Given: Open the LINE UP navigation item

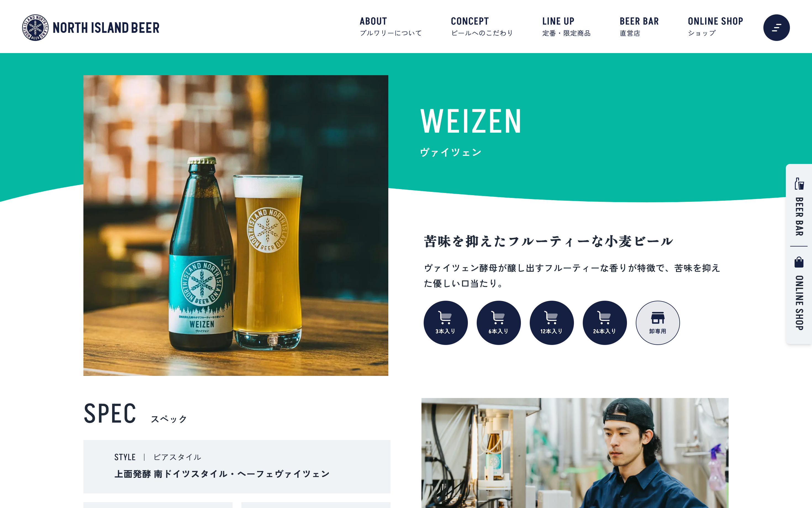Looking at the screenshot, I should point(566,27).
